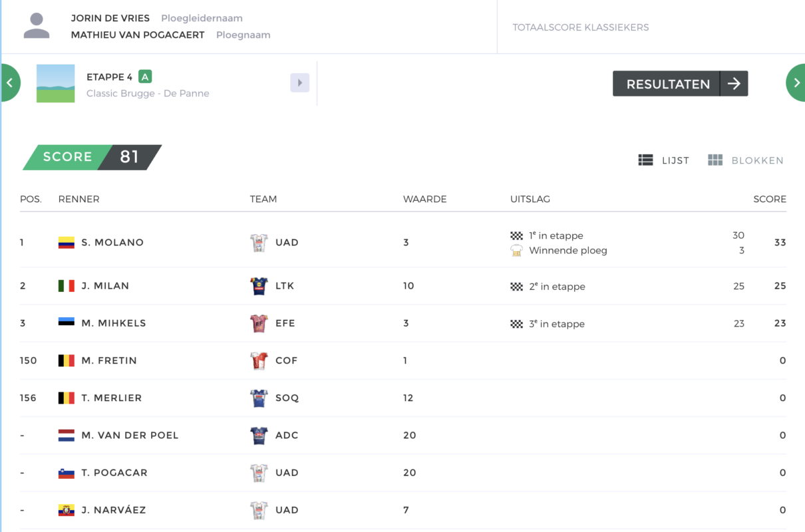Click the LTK team label for Milan
This screenshot has width=805, height=532.
point(285,286)
